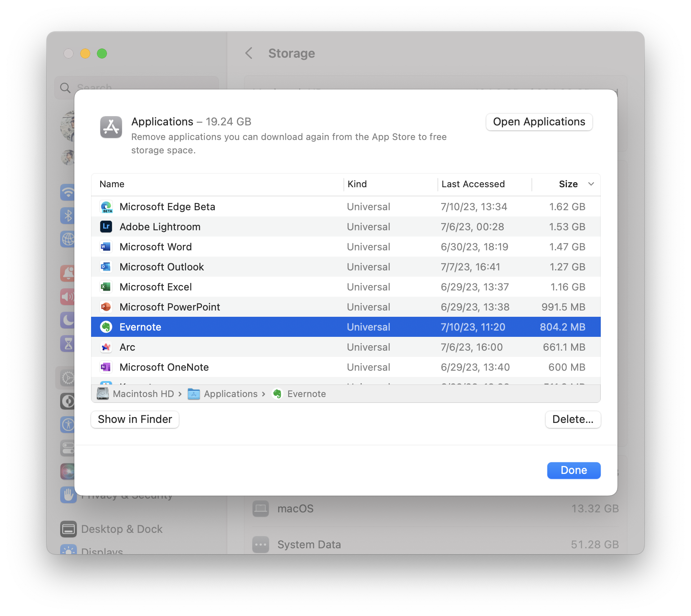Click the "6/29/23, 13:40" date cell
The image size is (691, 616).
coord(475,367)
